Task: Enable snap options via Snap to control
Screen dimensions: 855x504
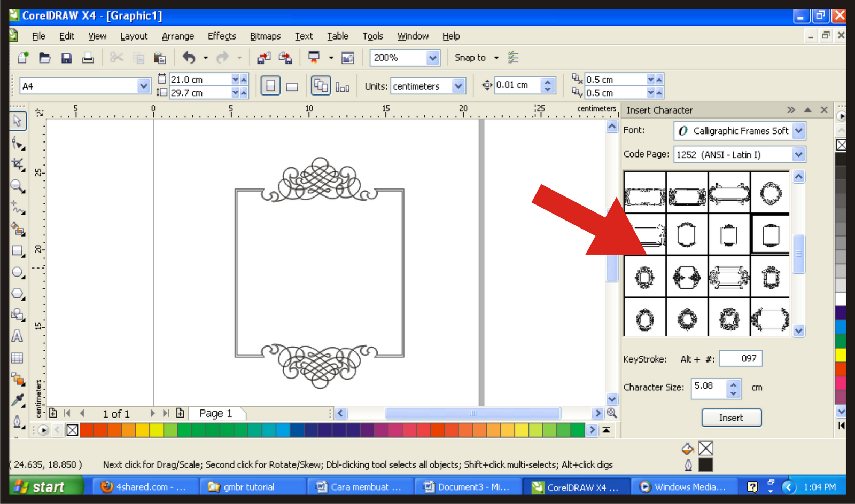Action: click(475, 58)
